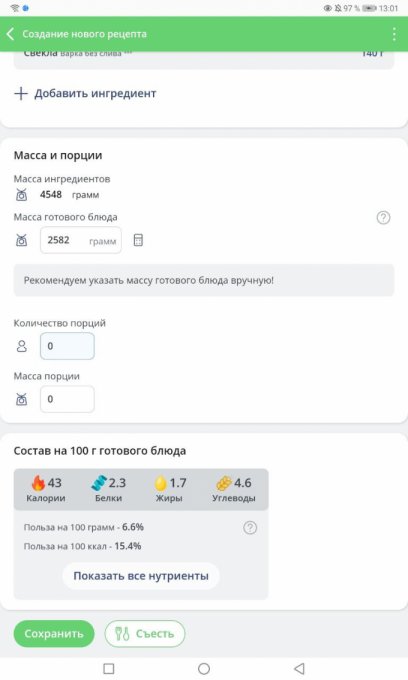
Task: Open calculator for finished dish mass
Action: point(138,240)
